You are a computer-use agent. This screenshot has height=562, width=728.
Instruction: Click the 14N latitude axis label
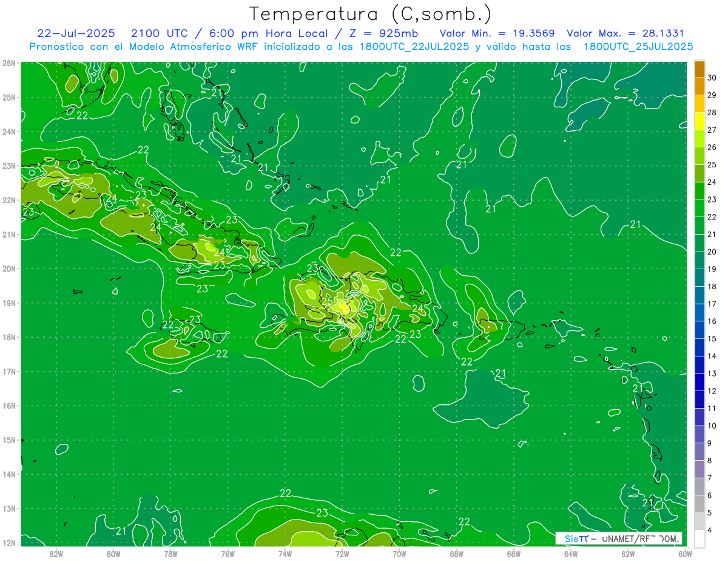click(x=8, y=474)
